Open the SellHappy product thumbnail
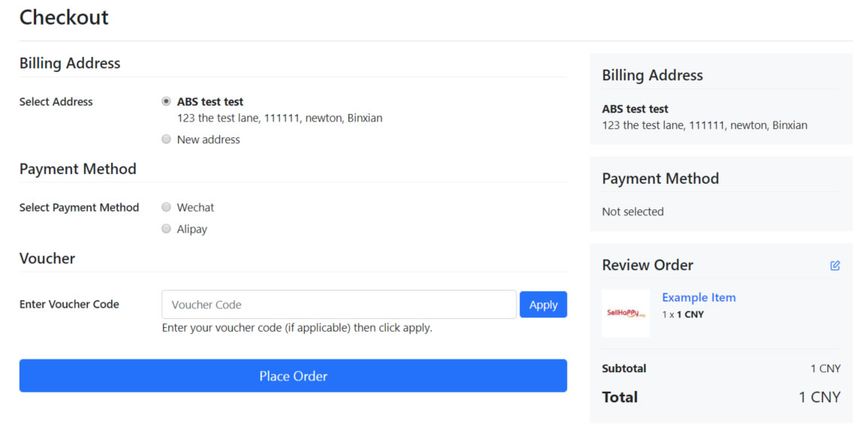This screenshot has width=868, height=433. 626,314
